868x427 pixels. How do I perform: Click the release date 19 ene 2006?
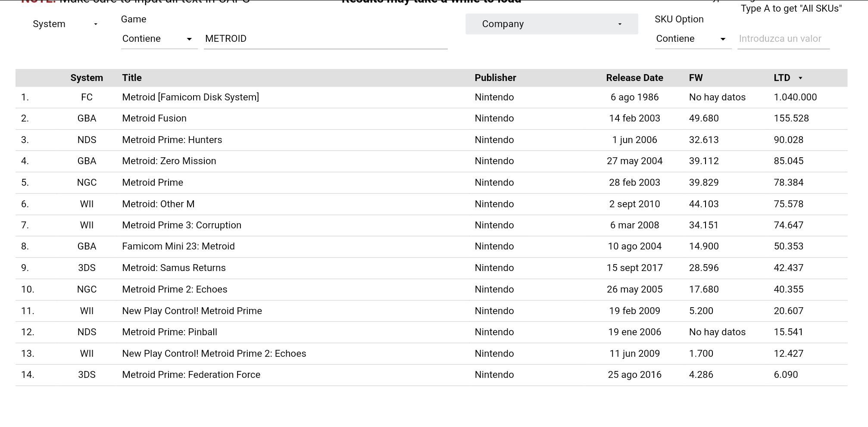(x=634, y=332)
